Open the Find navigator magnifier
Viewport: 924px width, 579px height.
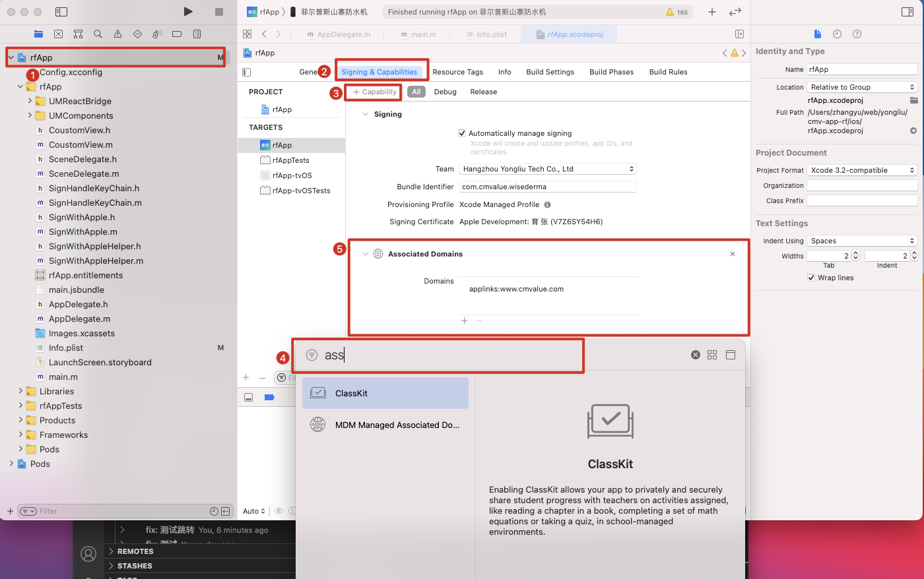pyautogui.click(x=98, y=34)
